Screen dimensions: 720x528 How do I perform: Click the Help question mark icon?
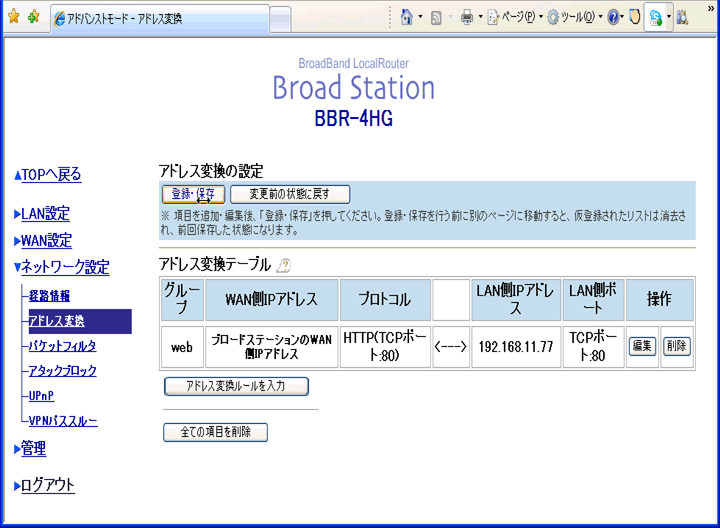613,17
